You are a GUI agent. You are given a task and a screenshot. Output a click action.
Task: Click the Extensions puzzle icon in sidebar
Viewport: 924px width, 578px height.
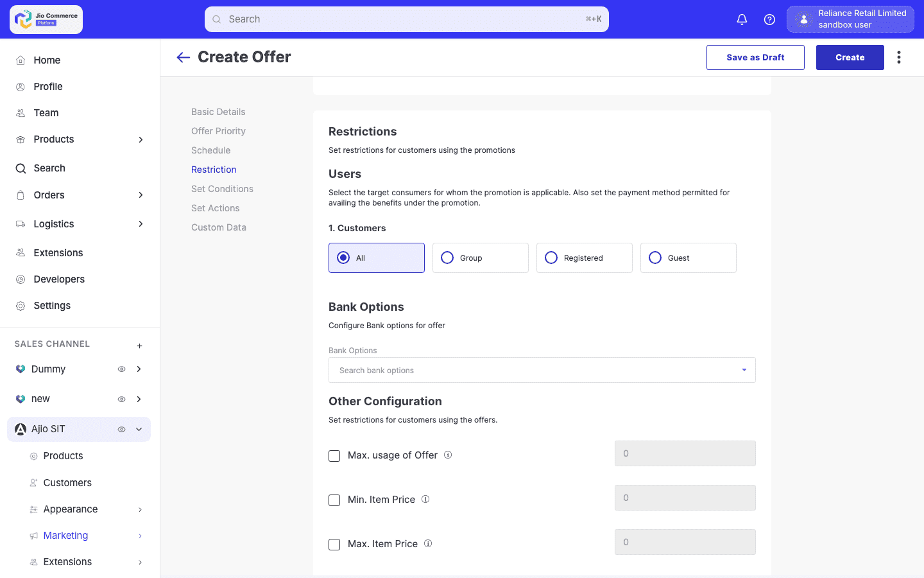click(x=21, y=252)
